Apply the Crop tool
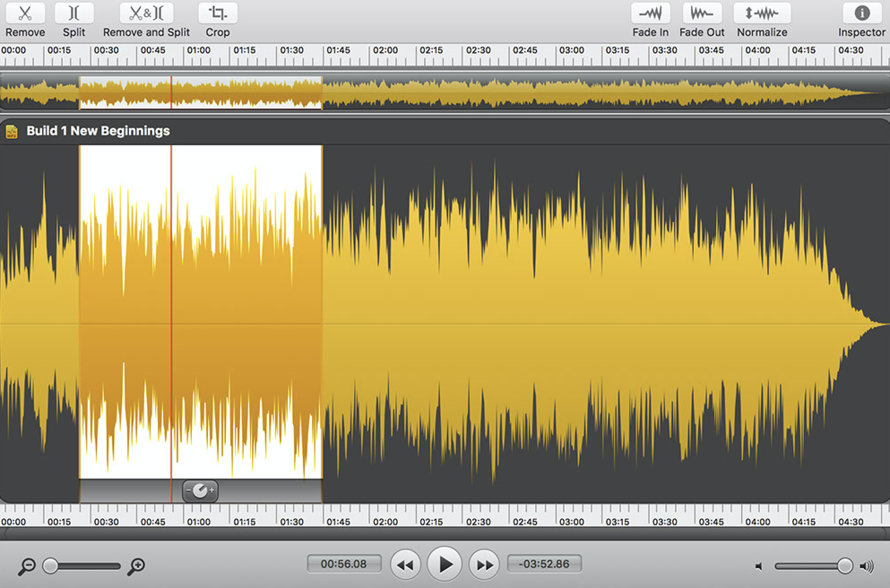This screenshot has width=890, height=588. (218, 13)
